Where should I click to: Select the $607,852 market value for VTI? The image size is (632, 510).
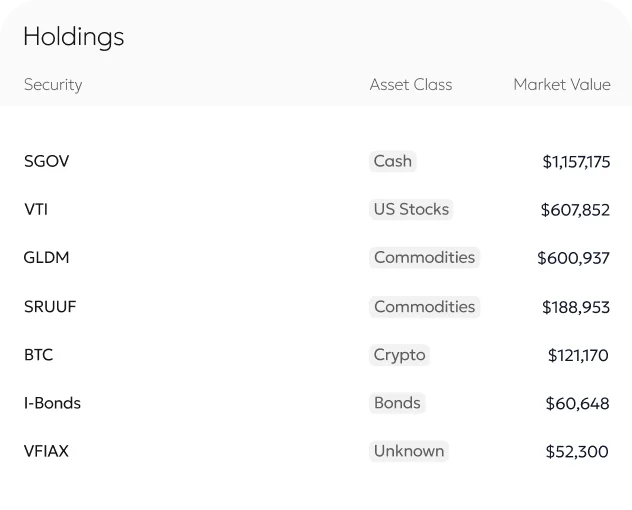coord(575,210)
